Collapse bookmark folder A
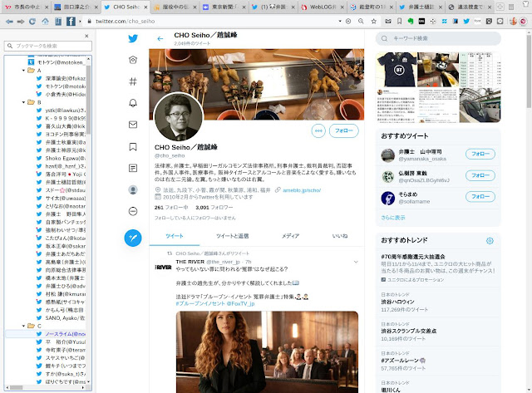The image size is (532, 393). click(x=23, y=71)
